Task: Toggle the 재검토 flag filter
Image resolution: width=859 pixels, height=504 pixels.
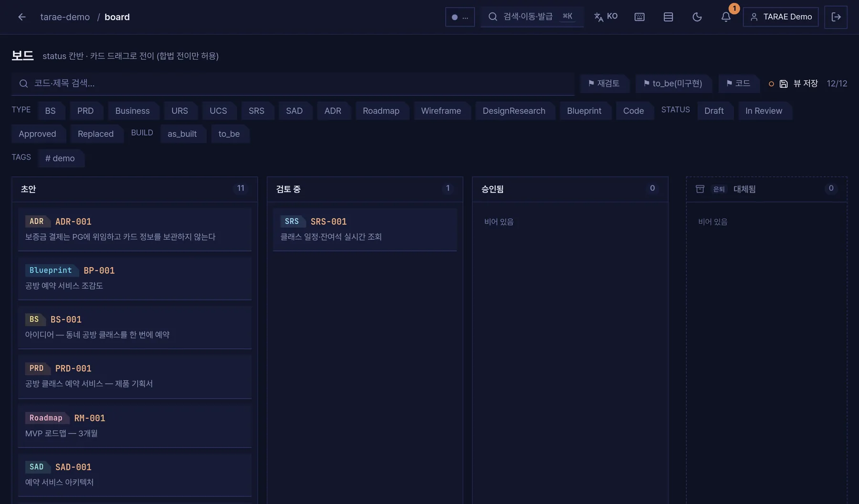Action: [604, 83]
